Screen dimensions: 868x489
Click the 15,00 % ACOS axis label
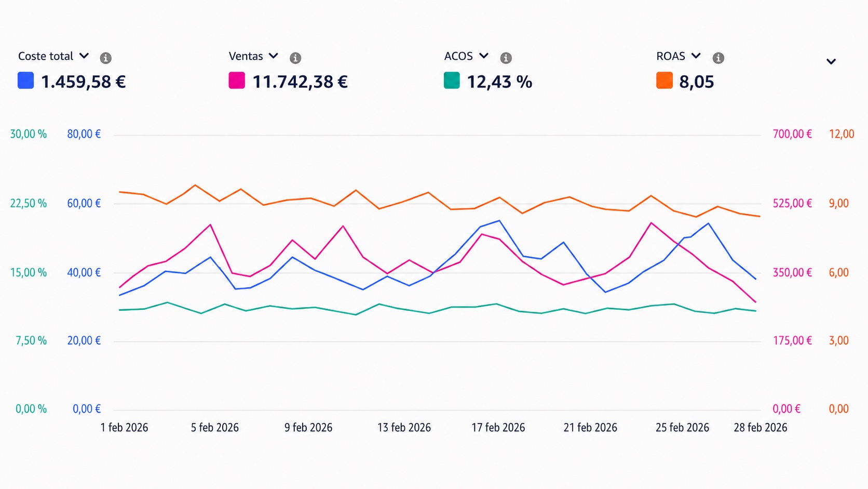[29, 272]
